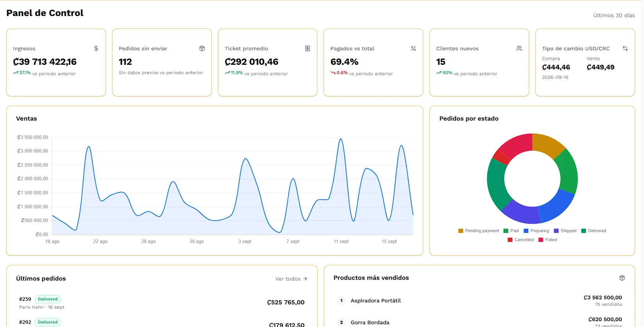Click the Compra rate ₡444,46
The height and width of the screenshot is (327, 644).
[x=556, y=67]
